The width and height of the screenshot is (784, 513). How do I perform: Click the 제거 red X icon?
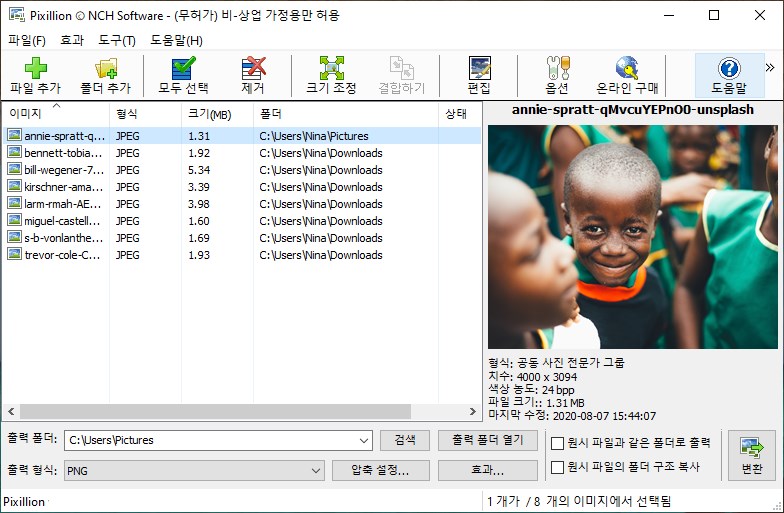tap(254, 68)
